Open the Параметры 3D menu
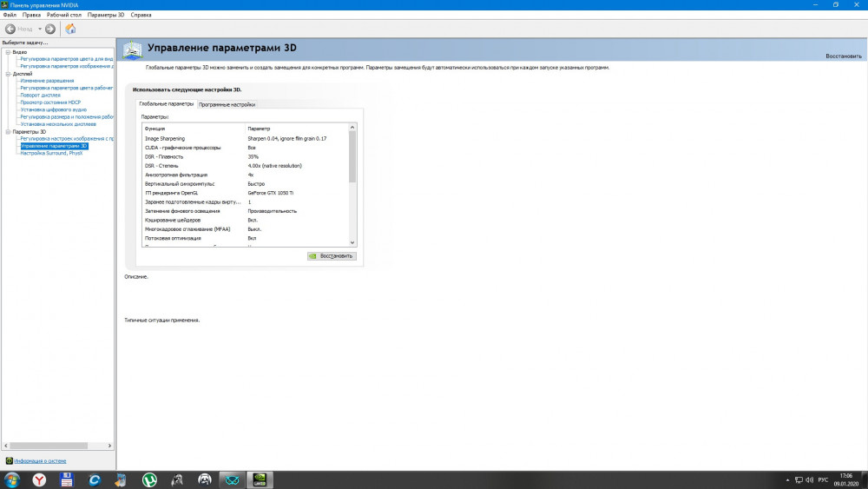 [x=105, y=15]
